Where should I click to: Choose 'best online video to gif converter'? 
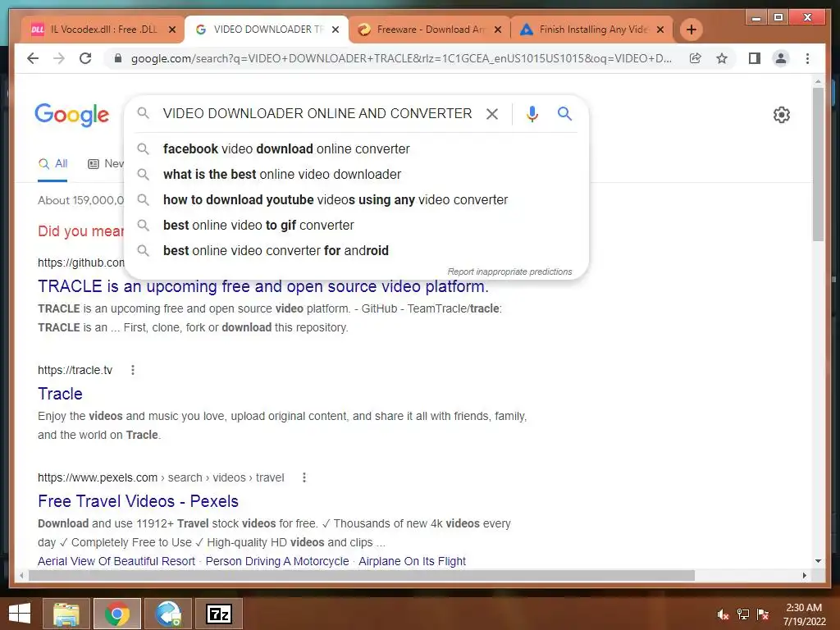pyautogui.click(x=356, y=225)
